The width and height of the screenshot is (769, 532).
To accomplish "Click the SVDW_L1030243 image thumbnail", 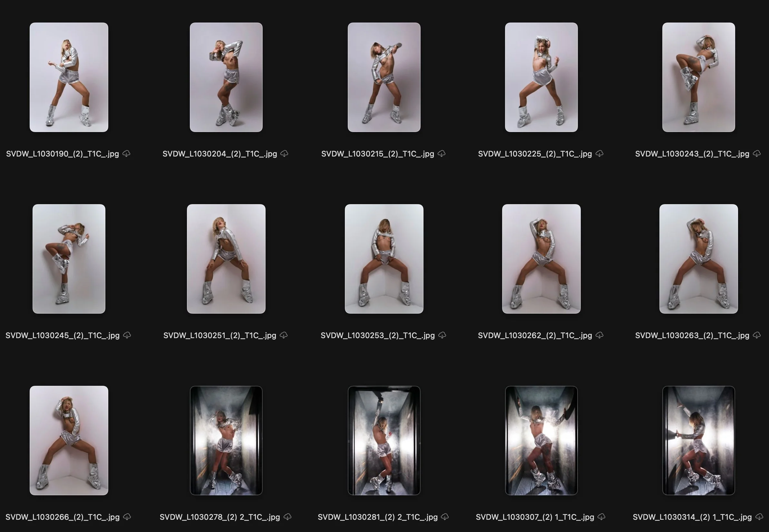I will click(x=698, y=77).
